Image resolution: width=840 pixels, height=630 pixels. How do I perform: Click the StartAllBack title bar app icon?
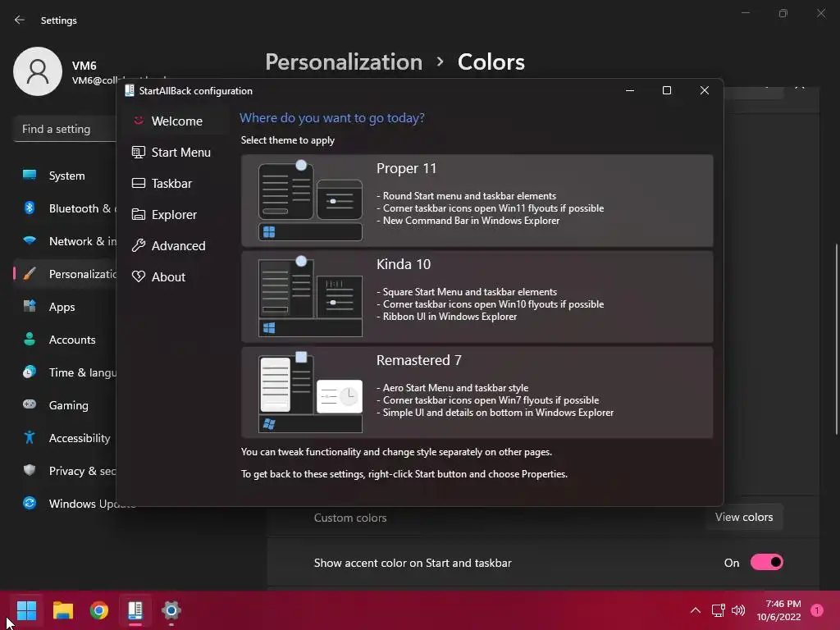click(130, 90)
